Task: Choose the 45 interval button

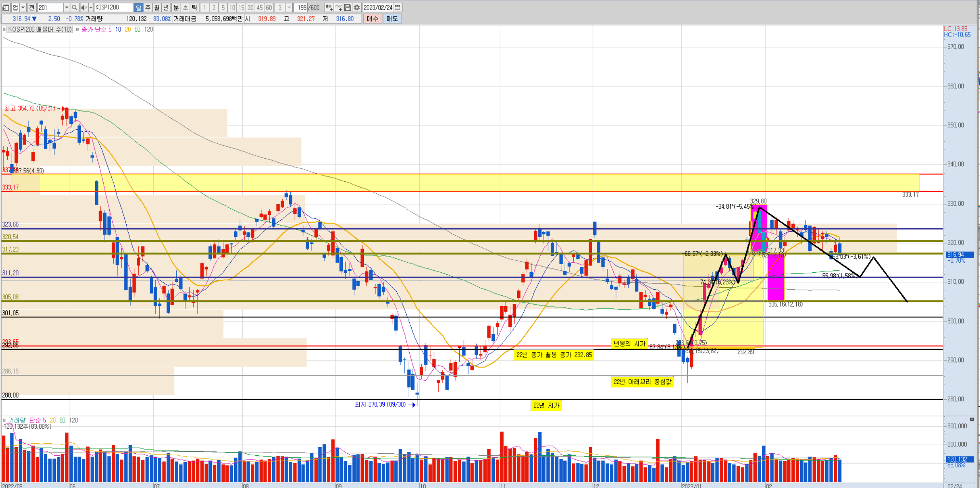Action: [260, 7]
